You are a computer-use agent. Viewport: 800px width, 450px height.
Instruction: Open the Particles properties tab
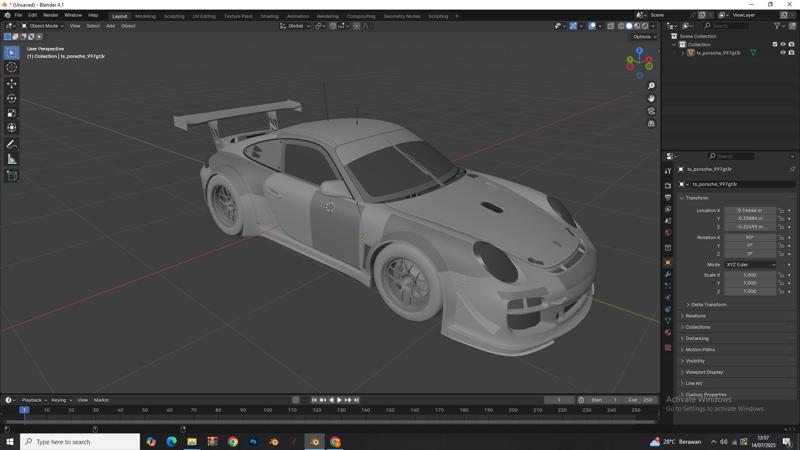[668, 286]
